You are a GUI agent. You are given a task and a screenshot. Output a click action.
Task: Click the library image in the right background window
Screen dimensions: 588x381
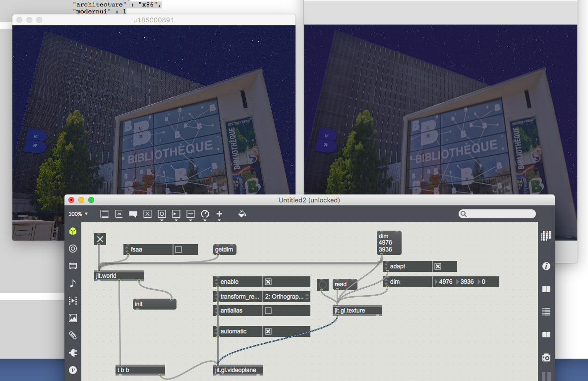440,110
